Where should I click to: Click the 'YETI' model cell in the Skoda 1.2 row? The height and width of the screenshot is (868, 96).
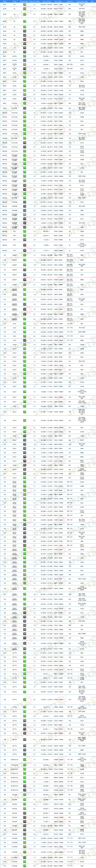click(14, 232)
